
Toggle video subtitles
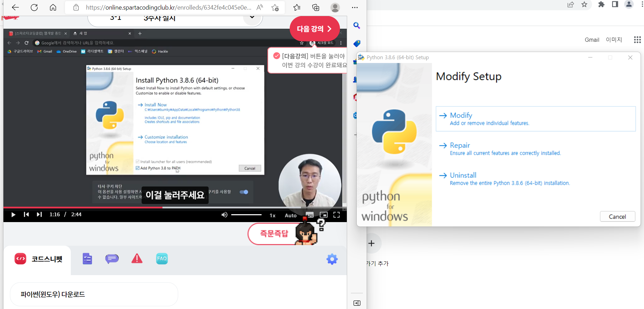(x=310, y=215)
